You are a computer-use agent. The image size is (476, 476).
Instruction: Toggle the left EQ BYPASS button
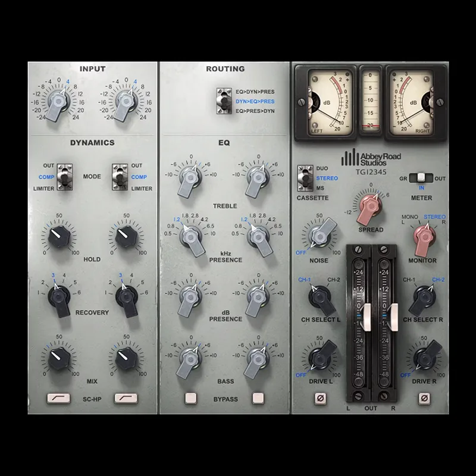(191, 398)
